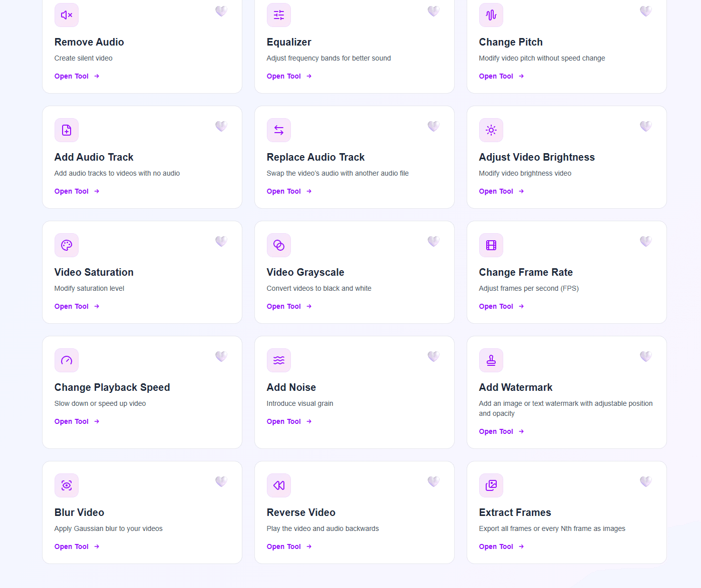Toggle favorite heart on Blur Video card

click(x=221, y=481)
